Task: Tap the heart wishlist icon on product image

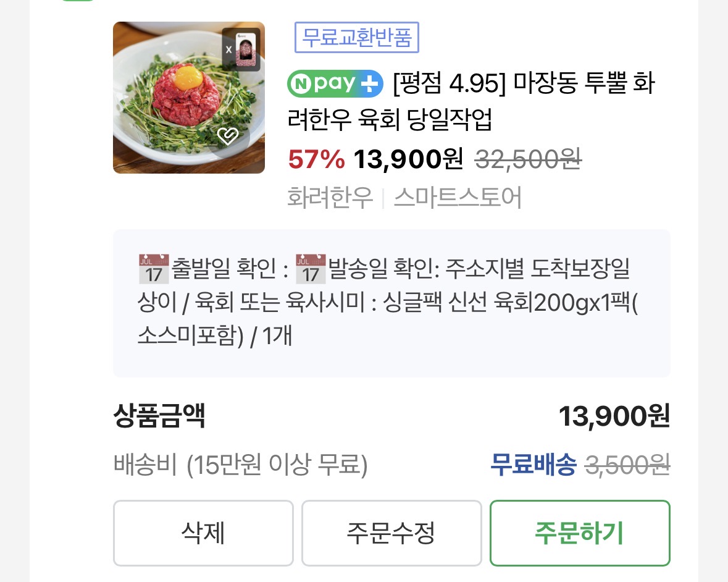Action: (228, 137)
